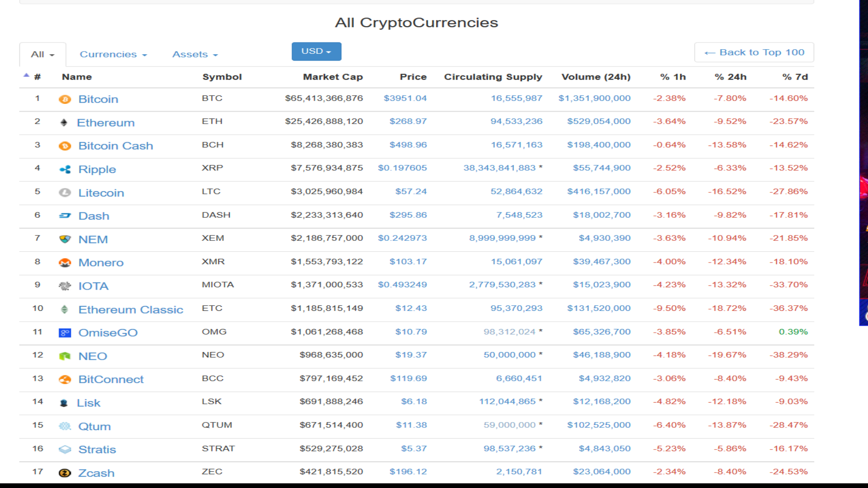Image resolution: width=868 pixels, height=488 pixels.
Task: Open the Litecoin name link
Action: pos(101,193)
